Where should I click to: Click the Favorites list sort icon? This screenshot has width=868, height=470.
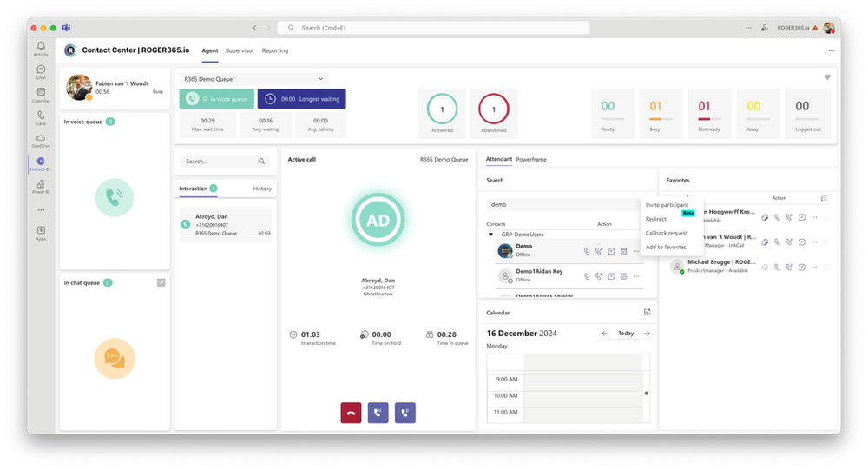pos(824,198)
